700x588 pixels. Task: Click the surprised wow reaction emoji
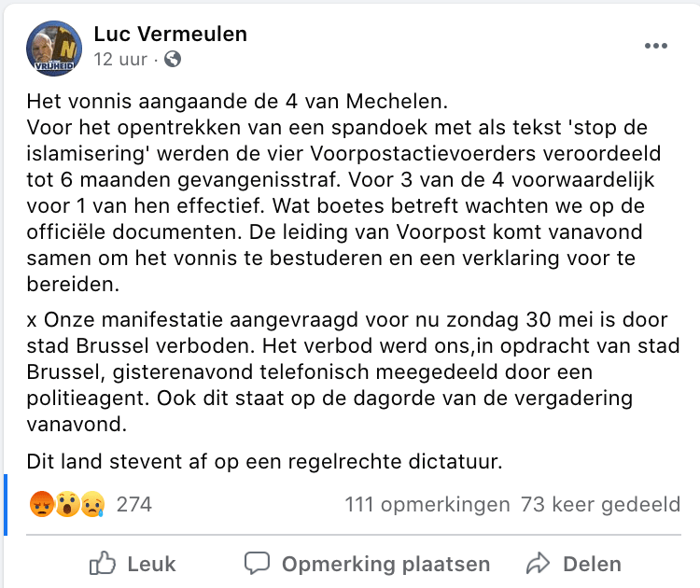point(66,505)
